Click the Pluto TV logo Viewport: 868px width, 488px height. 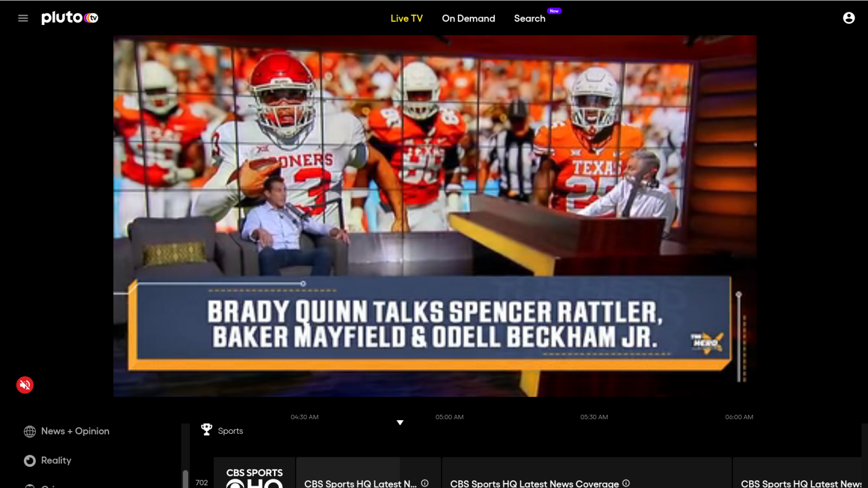pyautogui.click(x=70, y=18)
